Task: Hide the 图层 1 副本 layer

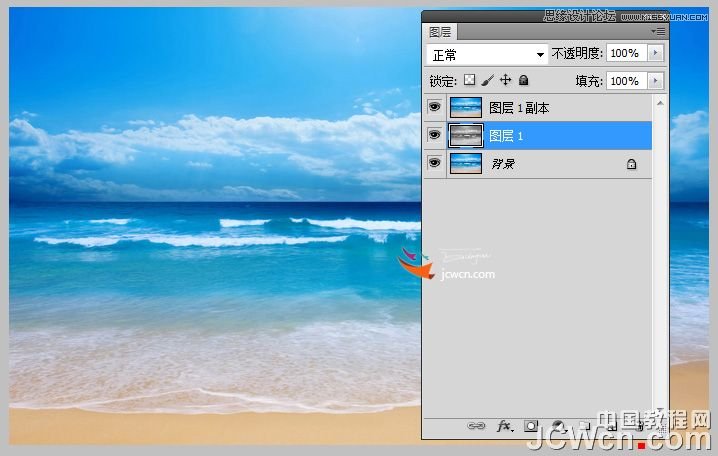Action: pos(435,107)
